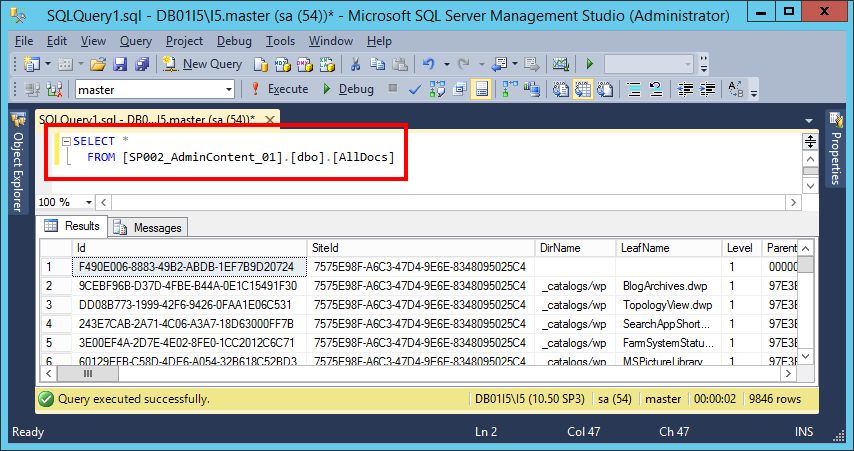Click Specify Values for Template Parameters icon
This screenshot has height=451, width=854.
735,89
